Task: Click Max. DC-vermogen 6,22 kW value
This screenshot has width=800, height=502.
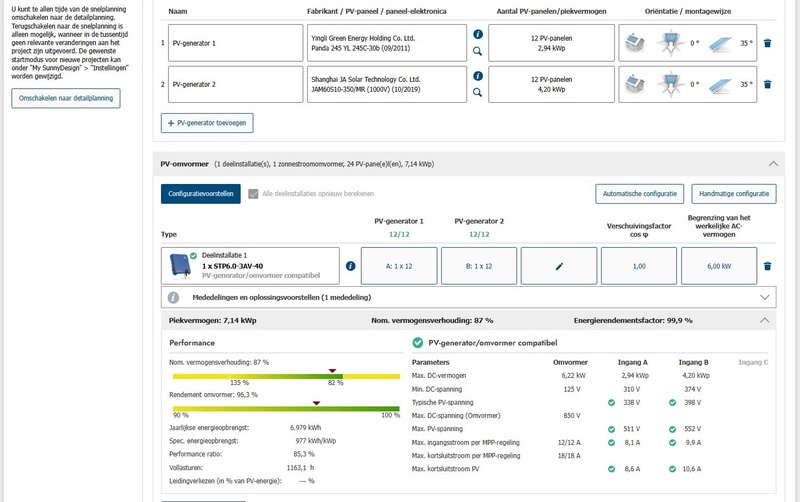Action: click(573, 375)
